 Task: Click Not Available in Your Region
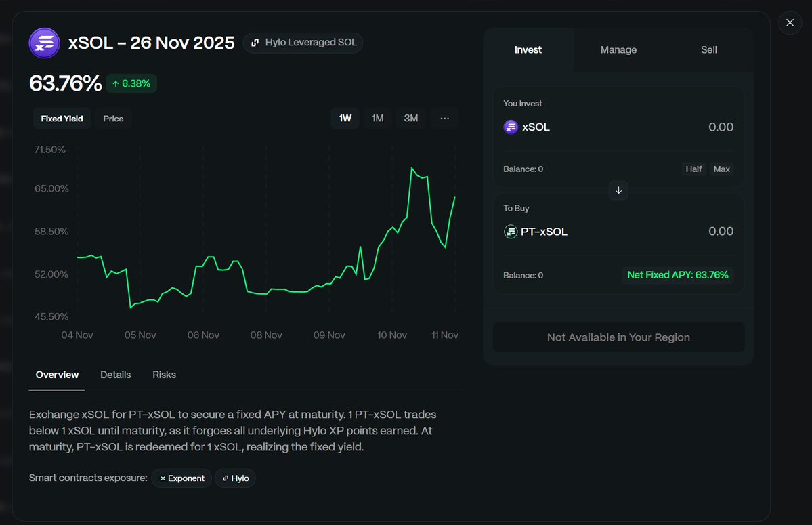coord(618,337)
